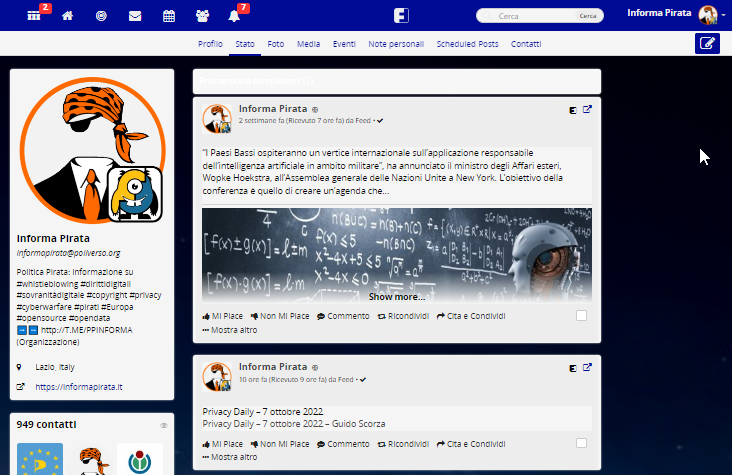Switch to the Contatti tab
Viewport: 732px width, 475px height.
(x=526, y=44)
